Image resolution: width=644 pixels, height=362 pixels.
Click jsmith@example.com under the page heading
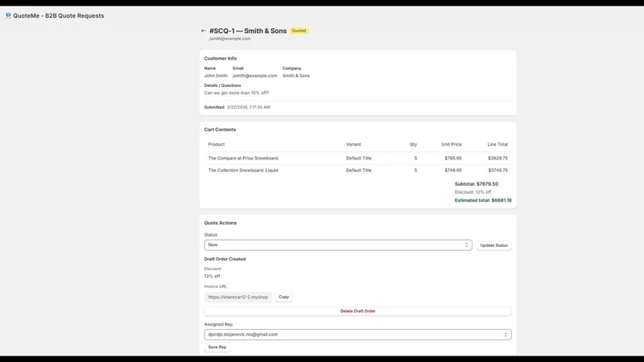(x=229, y=39)
